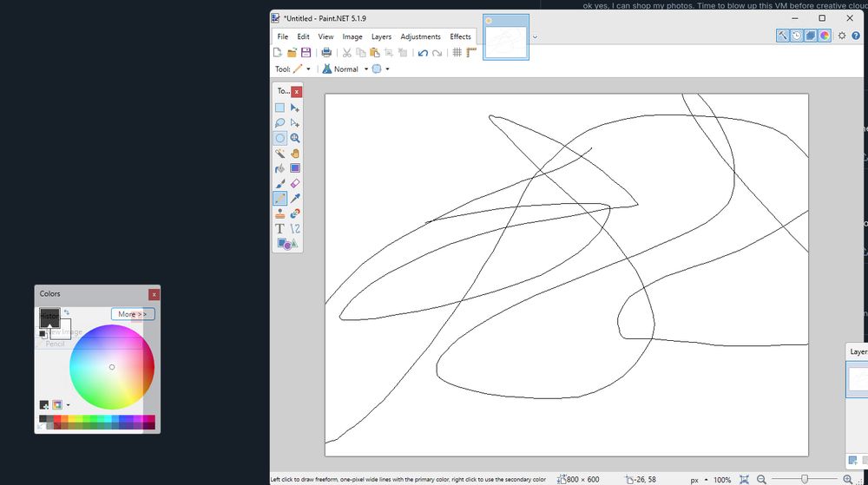Click the Crop to Selection icon
The image size is (868, 485).
[x=389, y=53]
